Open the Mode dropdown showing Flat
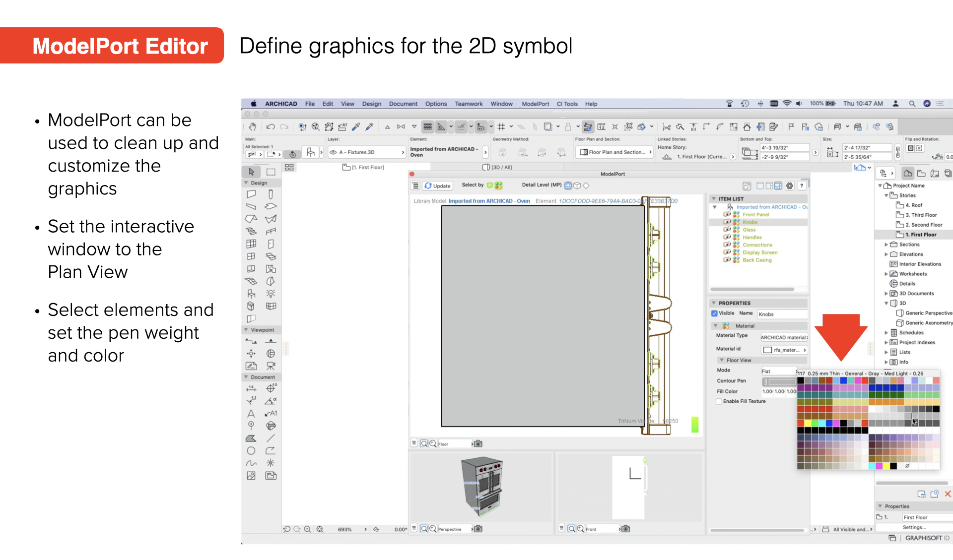 click(x=778, y=371)
